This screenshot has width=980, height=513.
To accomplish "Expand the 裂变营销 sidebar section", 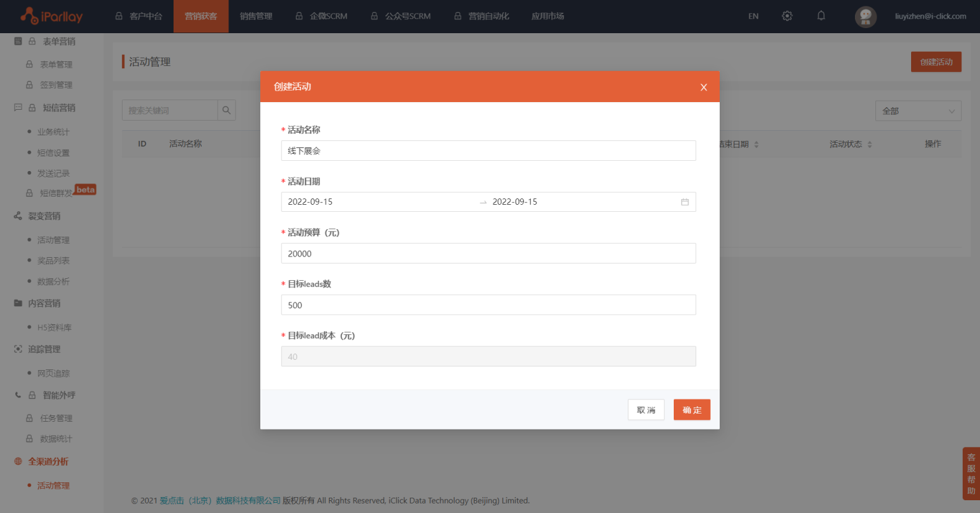I will 44,216.
